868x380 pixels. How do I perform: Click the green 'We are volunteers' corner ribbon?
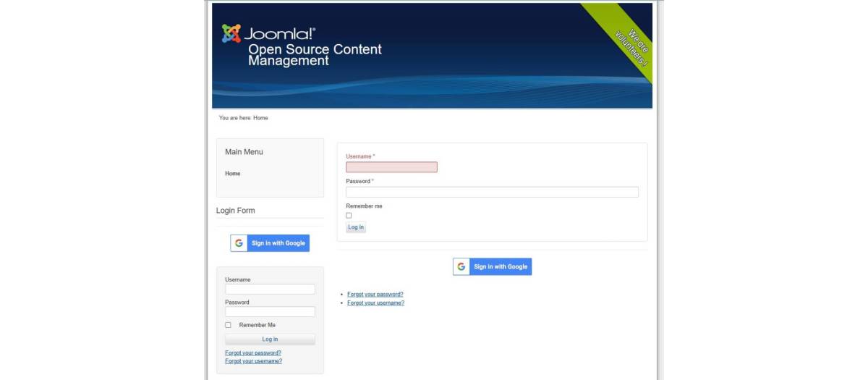pyautogui.click(x=629, y=45)
